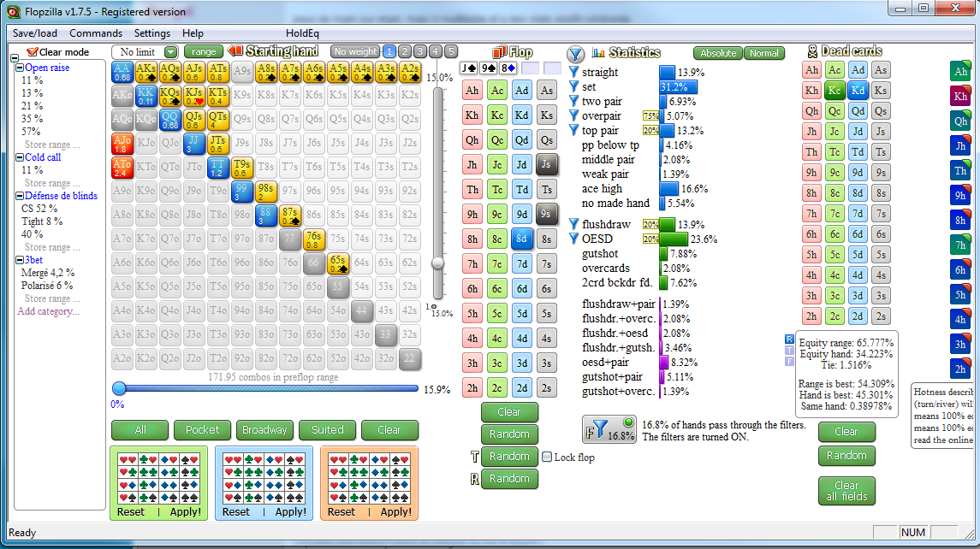
Task: Toggle the flushdraw filter funnel
Action: 573,223
